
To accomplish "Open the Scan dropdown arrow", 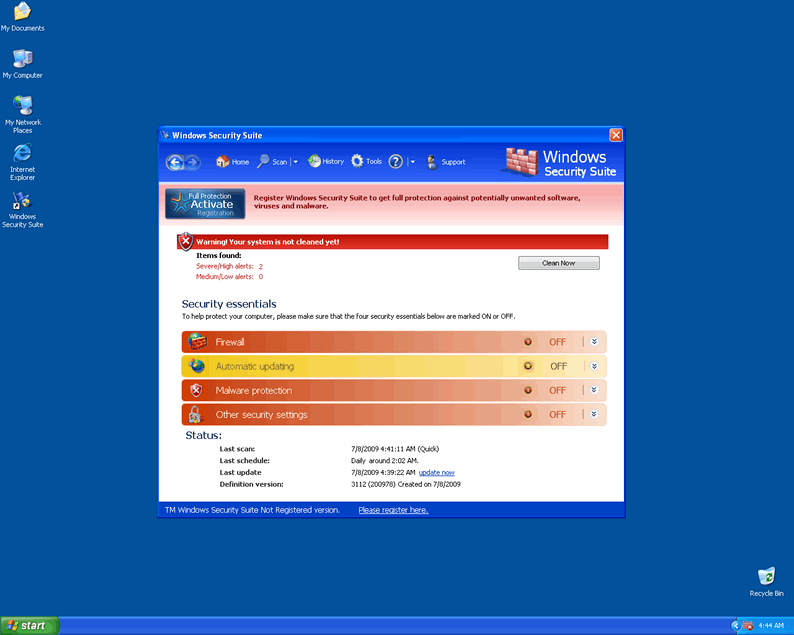I will pos(295,162).
